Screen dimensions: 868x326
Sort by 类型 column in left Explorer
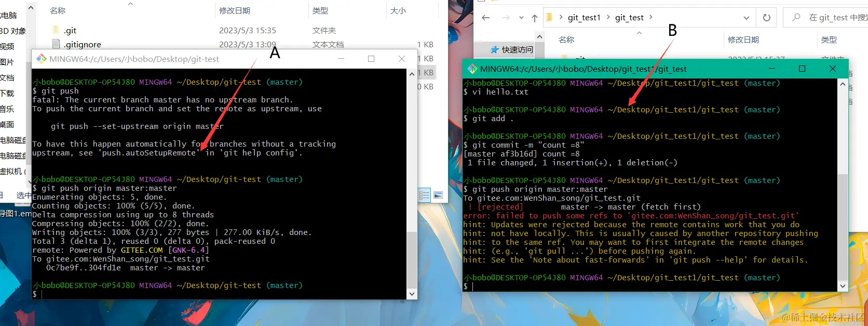pos(320,10)
